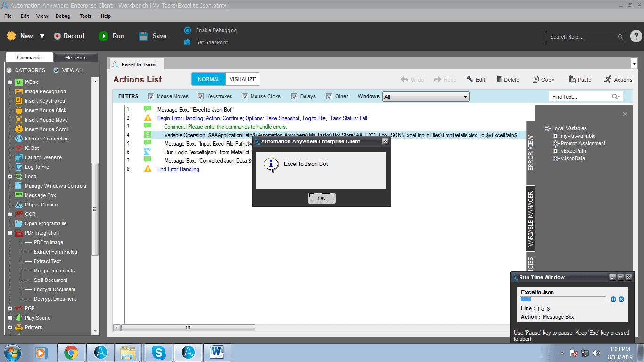Click the New task button
The height and width of the screenshot is (362, 644).
(x=20, y=36)
